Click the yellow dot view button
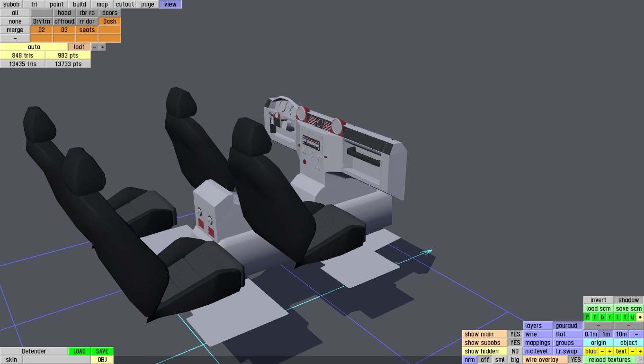644x364 pixels. point(640,317)
